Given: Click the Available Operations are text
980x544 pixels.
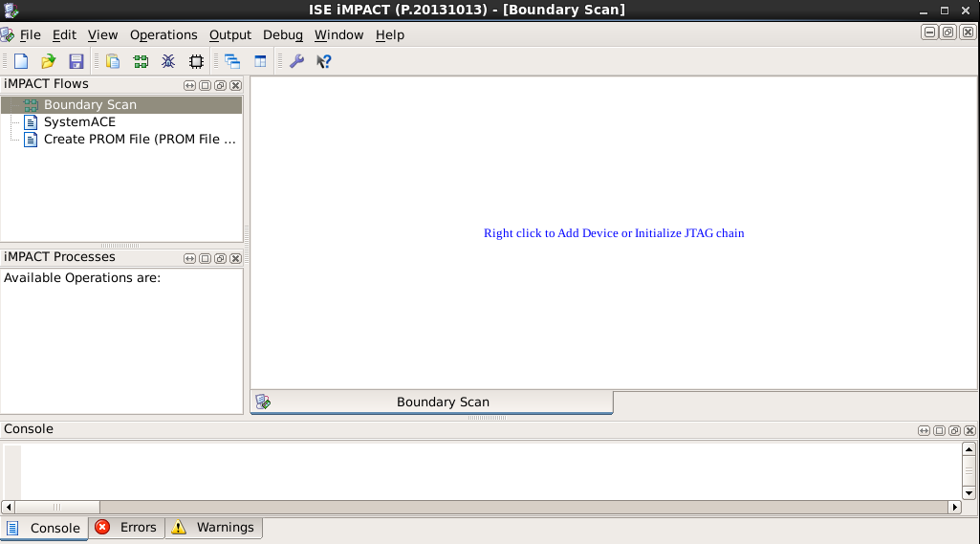Looking at the screenshot, I should (x=82, y=277).
